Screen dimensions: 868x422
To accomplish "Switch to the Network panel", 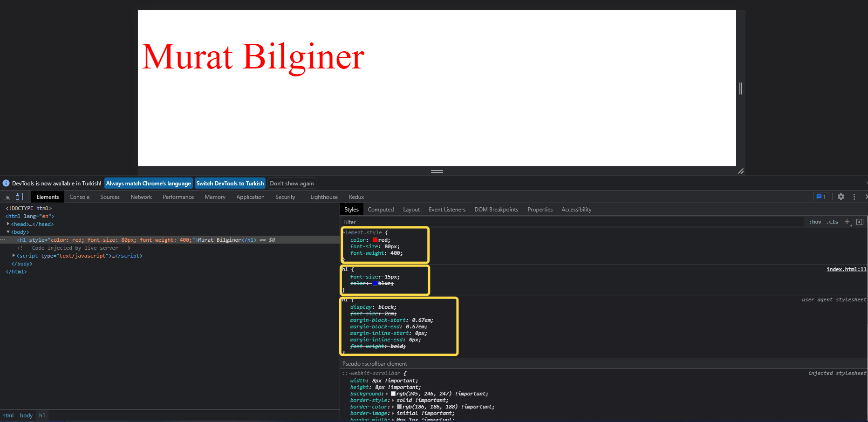I will pyautogui.click(x=141, y=197).
